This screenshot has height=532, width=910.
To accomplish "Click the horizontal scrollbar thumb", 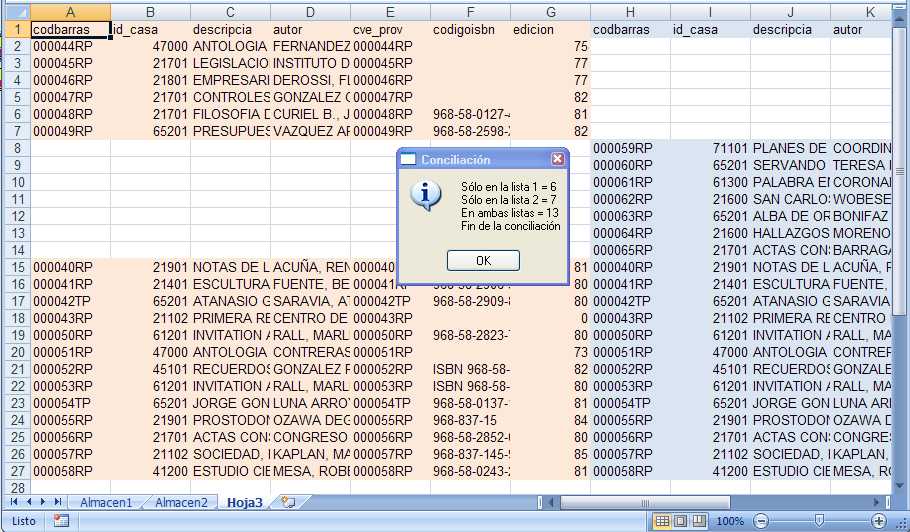I will (644, 502).
